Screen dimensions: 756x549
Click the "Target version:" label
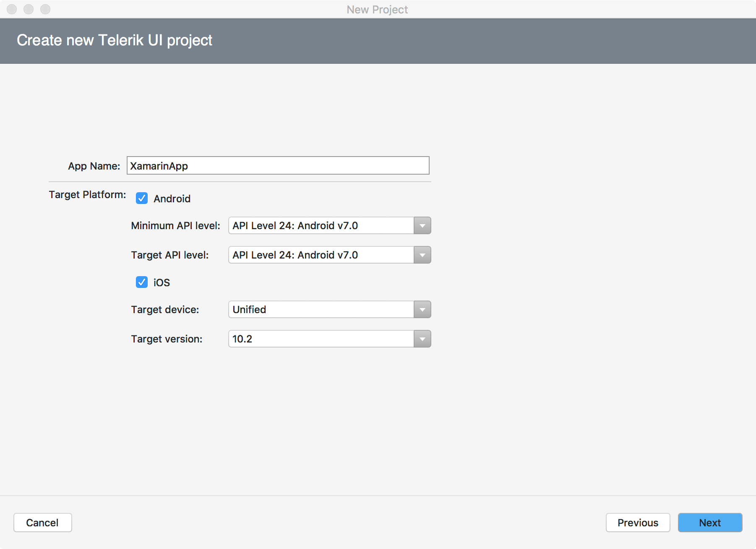click(167, 339)
